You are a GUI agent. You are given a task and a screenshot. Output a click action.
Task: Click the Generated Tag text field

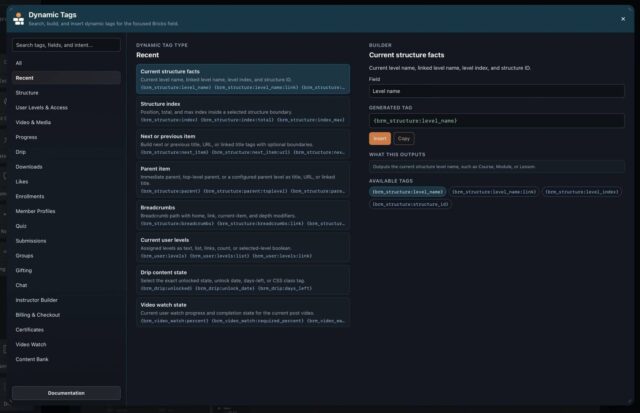496,121
